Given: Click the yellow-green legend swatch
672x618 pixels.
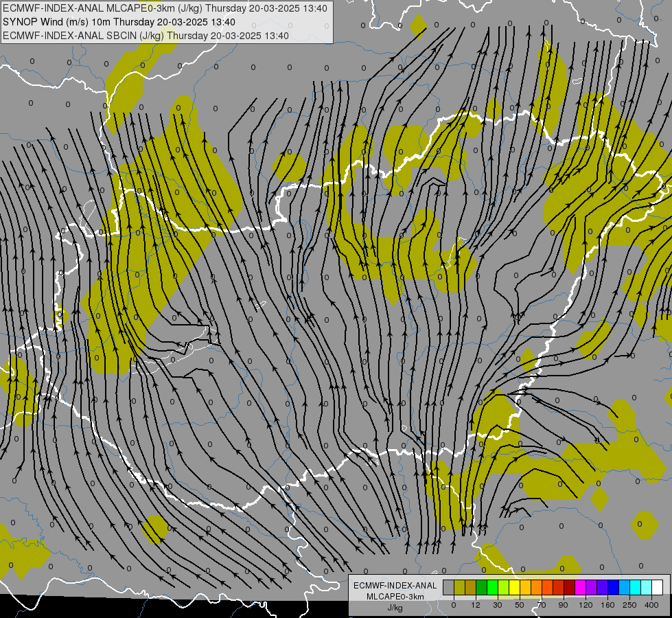Looking at the screenshot, I should coord(504,587).
